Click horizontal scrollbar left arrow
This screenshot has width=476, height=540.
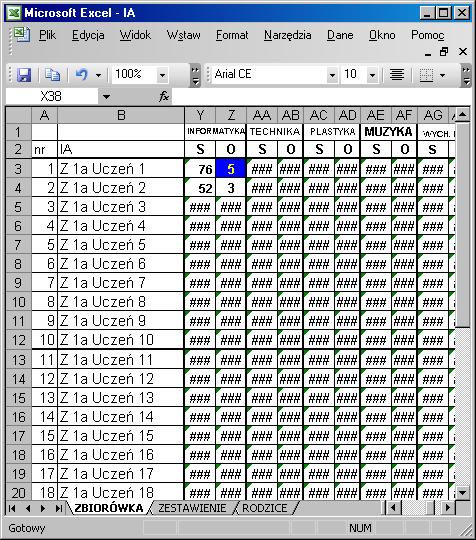click(x=393, y=508)
